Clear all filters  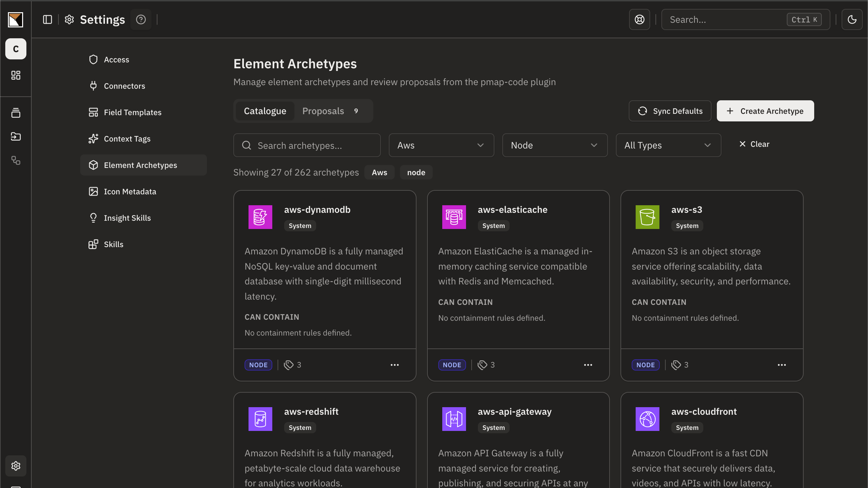point(754,144)
